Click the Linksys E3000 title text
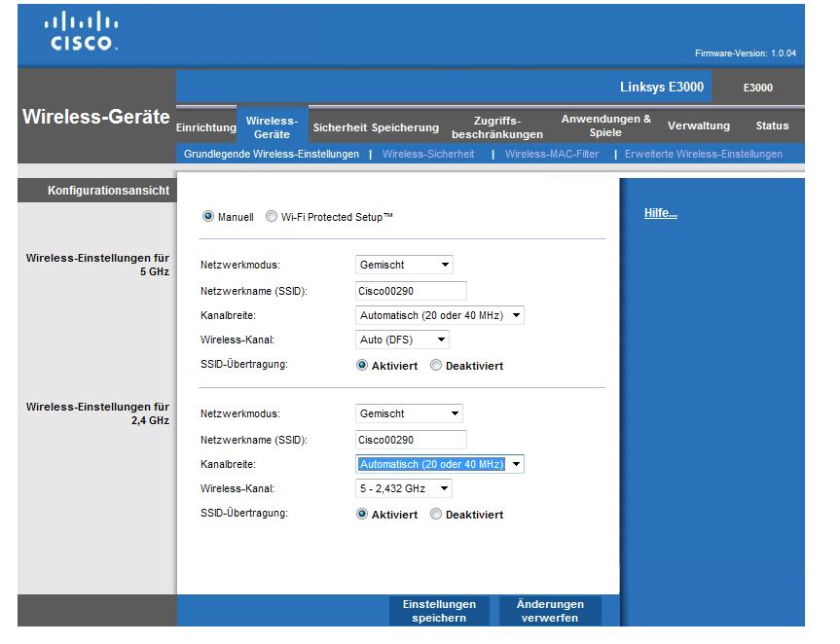Screen dimensions: 840x644 (662, 87)
